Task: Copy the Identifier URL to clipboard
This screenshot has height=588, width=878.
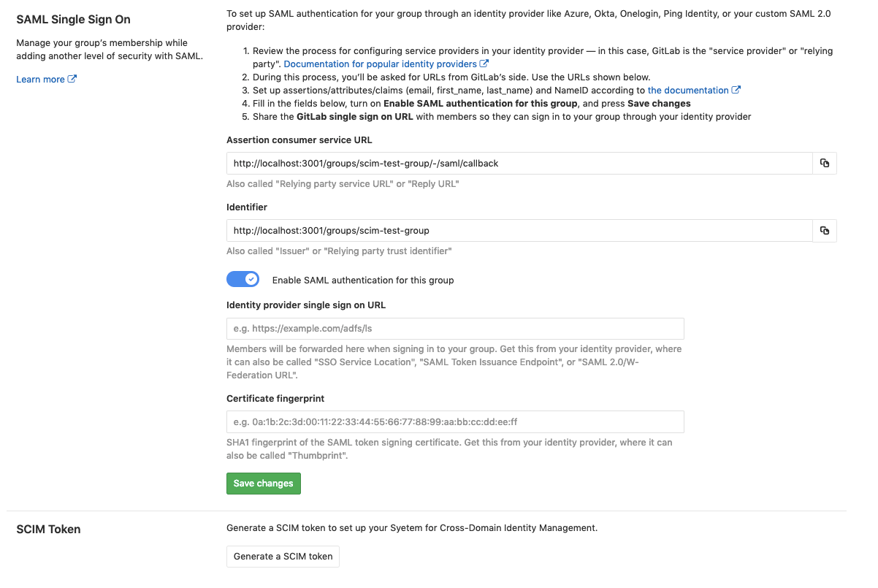Action: [824, 231]
